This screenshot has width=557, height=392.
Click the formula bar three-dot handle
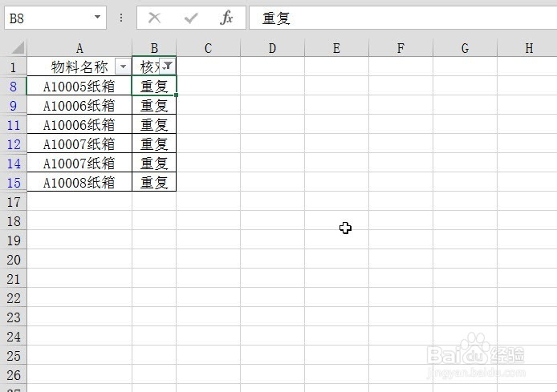click(121, 18)
